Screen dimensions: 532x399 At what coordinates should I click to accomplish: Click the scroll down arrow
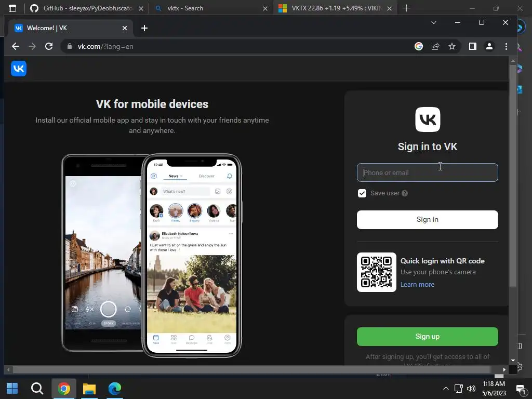513,361
